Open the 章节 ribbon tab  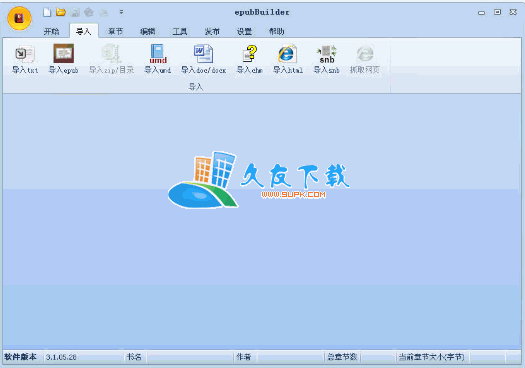point(116,31)
